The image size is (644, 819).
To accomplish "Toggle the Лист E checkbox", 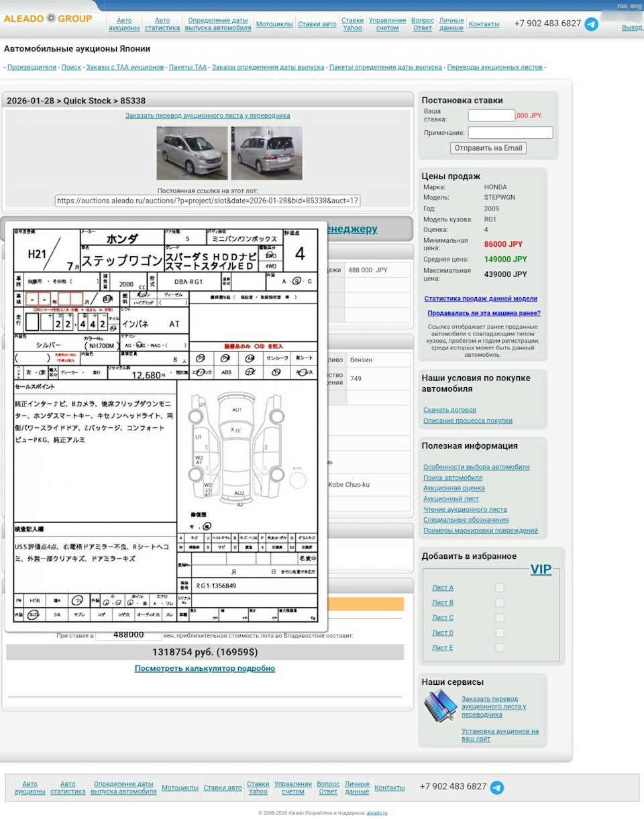I will tap(499, 648).
